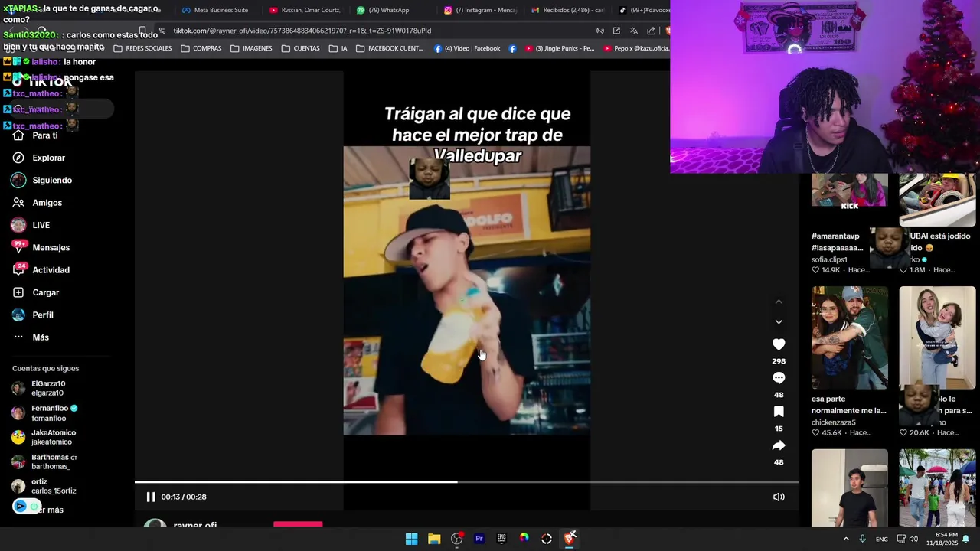Pause the playing video
The width and height of the screenshot is (980, 551).
(x=151, y=497)
